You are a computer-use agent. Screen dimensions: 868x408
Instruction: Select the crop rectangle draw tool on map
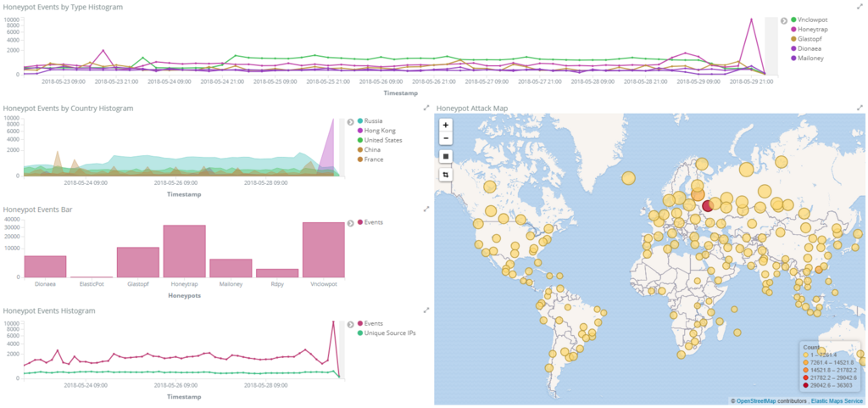click(x=446, y=175)
